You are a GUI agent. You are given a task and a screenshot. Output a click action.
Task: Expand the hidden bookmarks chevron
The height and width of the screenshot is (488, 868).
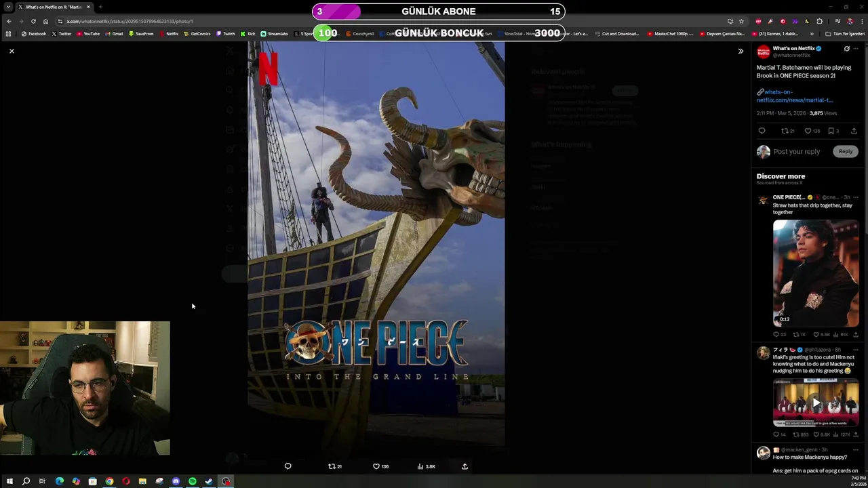pyautogui.click(x=812, y=34)
